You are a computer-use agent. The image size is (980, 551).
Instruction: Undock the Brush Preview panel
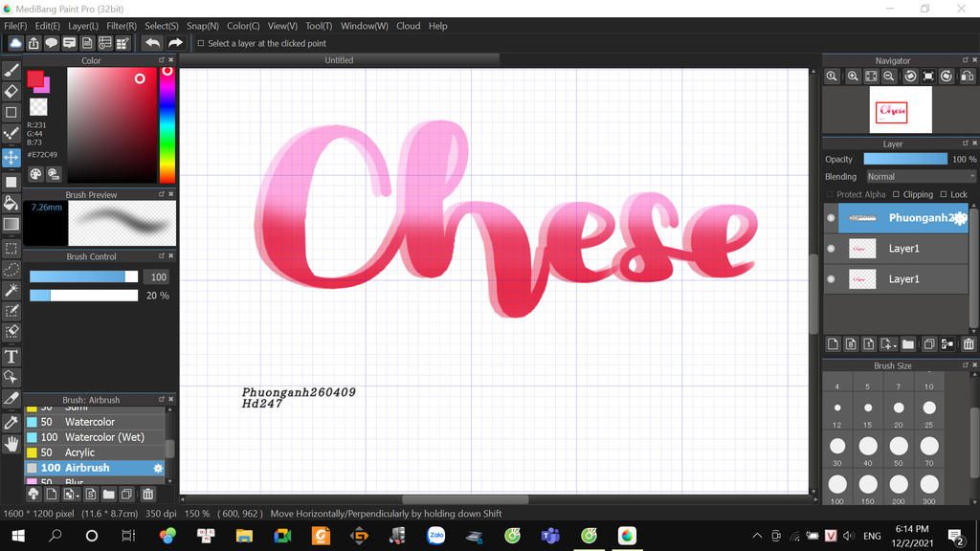[161, 194]
